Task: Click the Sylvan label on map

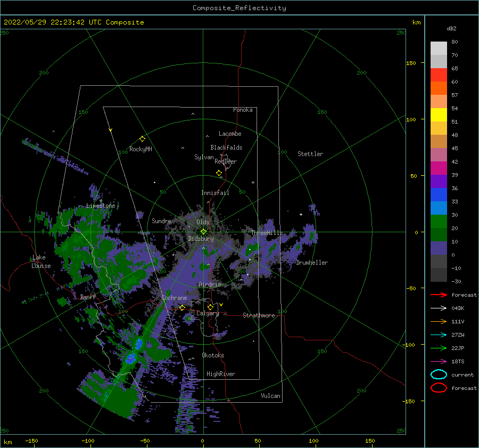Action: pos(204,157)
